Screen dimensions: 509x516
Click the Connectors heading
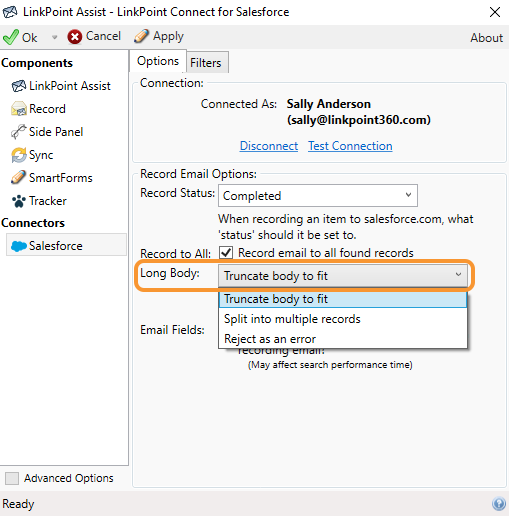[x=33, y=223]
